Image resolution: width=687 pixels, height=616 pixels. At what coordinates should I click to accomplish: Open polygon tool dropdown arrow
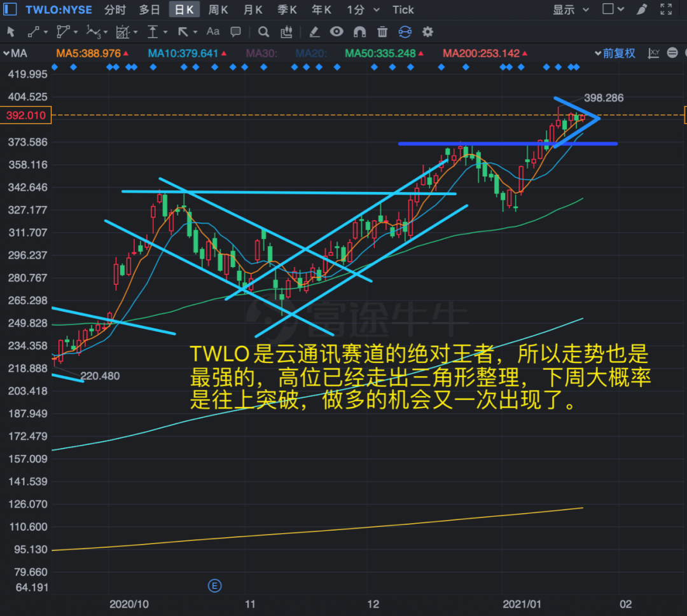pyautogui.click(x=76, y=32)
